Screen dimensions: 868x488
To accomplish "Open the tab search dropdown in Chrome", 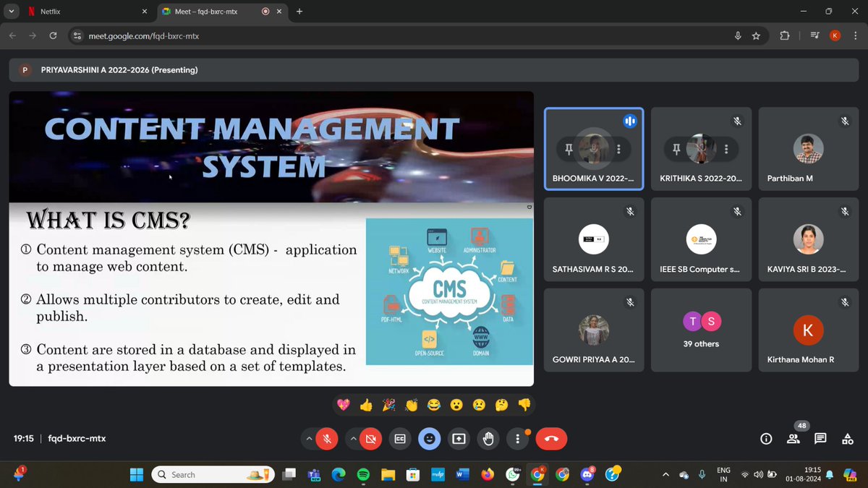I will (x=11, y=12).
